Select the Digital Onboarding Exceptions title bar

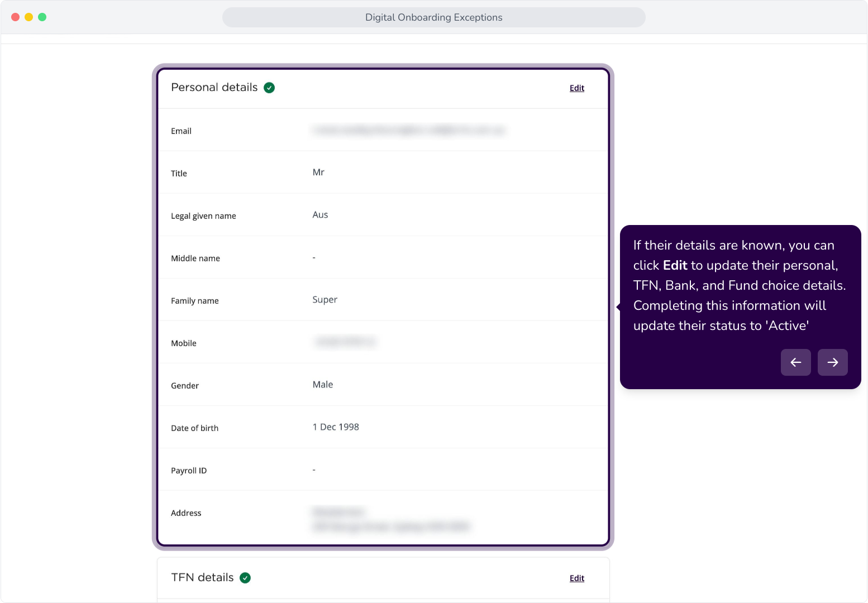[x=434, y=17]
